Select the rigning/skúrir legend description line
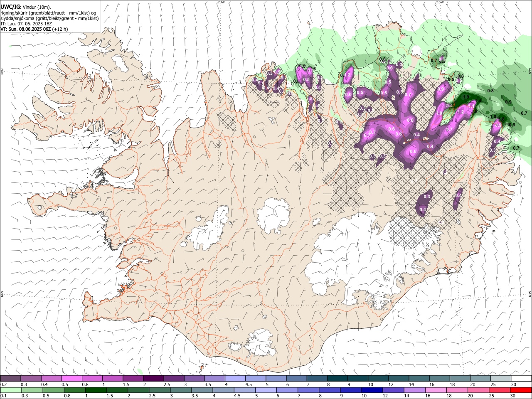Viewport: 532px width, 399px height. click(x=48, y=12)
